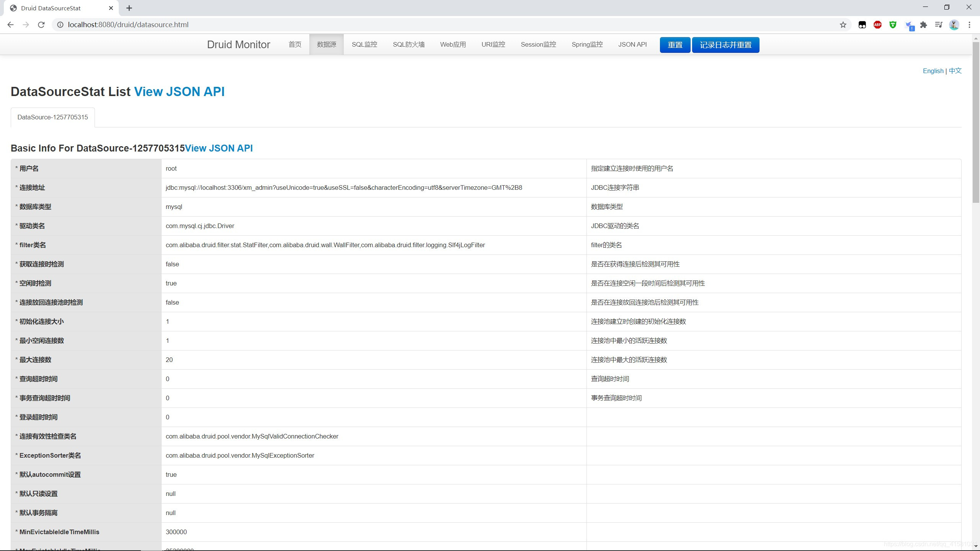Click 记录日志并重置 button
980x551 pixels.
pos(725,44)
